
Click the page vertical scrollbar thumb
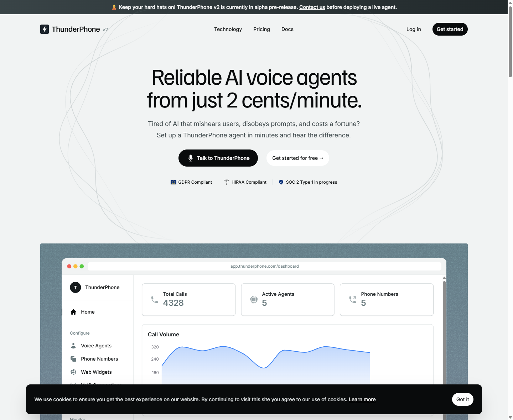(x=510, y=42)
